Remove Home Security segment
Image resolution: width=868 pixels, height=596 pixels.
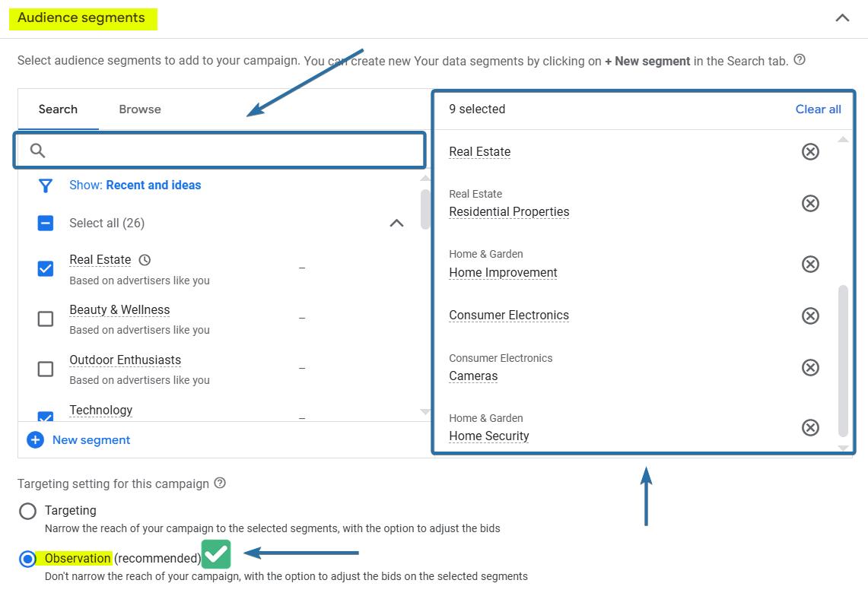click(x=810, y=427)
